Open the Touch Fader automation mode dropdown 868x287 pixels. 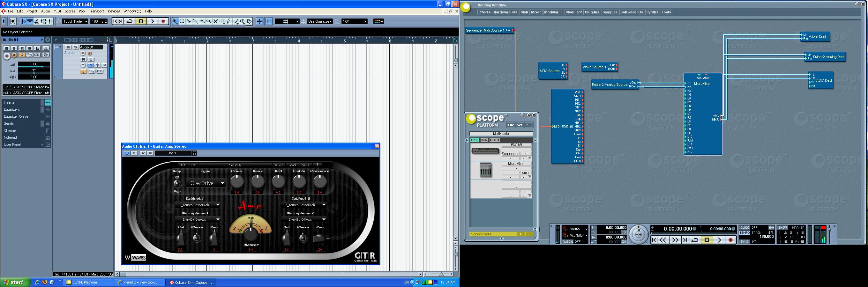(75, 21)
